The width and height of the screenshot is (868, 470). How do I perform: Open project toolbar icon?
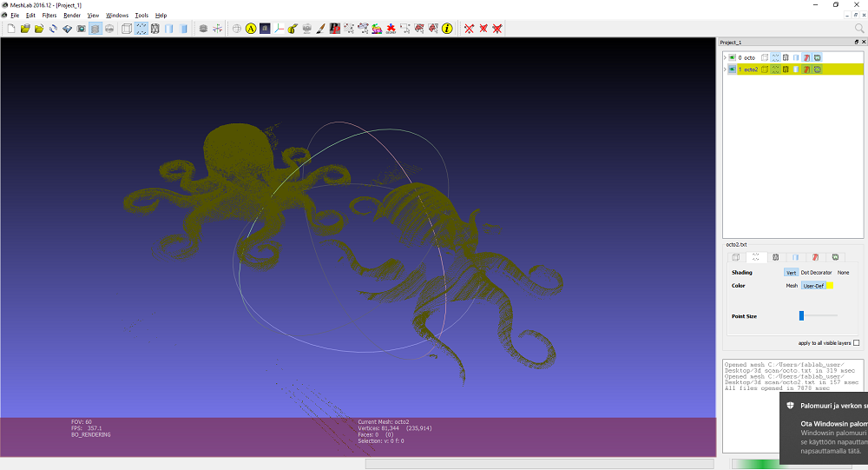[25, 29]
